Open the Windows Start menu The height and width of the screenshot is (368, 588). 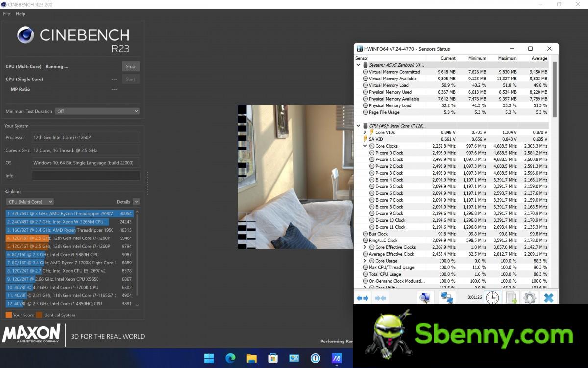(x=209, y=359)
